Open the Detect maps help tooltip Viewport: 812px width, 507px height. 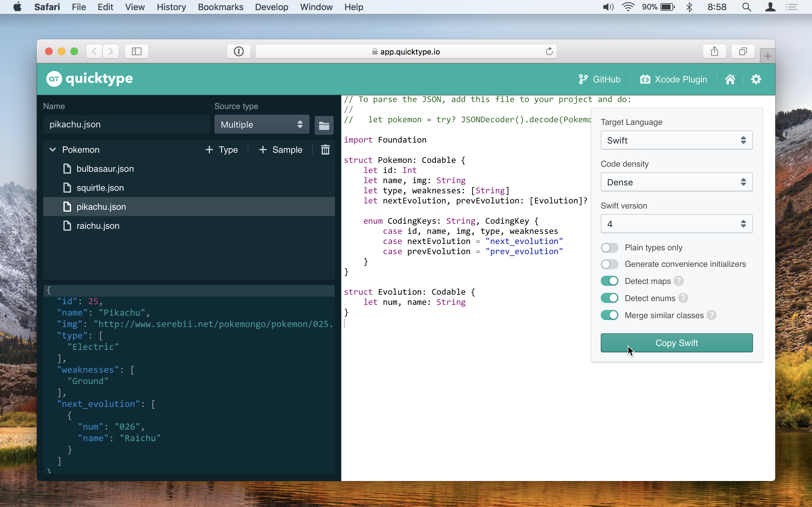pos(678,281)
